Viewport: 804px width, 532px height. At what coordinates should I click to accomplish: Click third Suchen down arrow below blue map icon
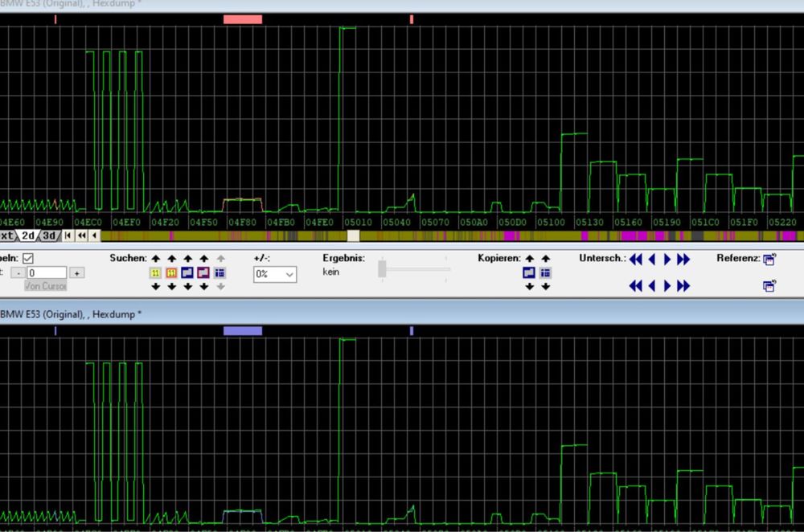(x=187, y=287)
